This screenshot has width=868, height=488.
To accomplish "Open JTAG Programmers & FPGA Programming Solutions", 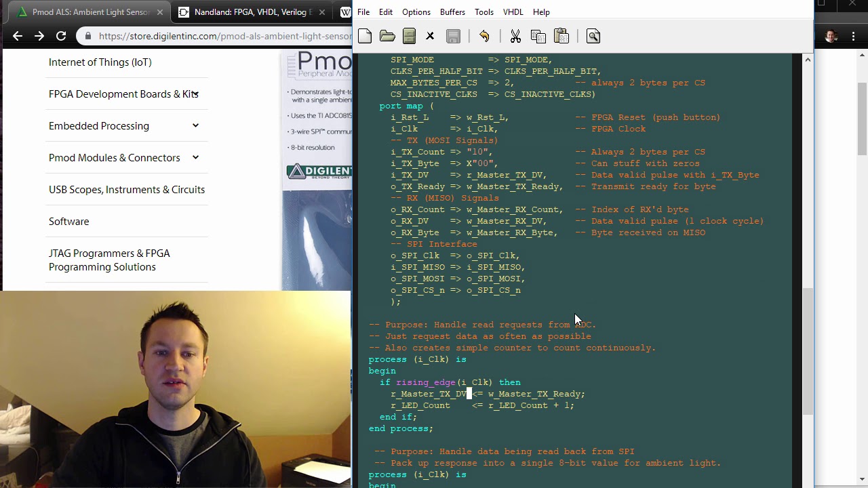I will point(109,260).
